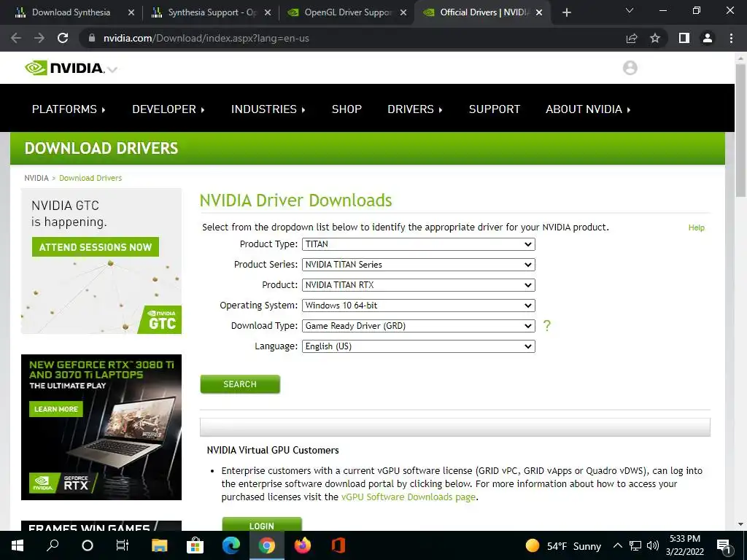Click the browser address bar URL
Image resolution: width=747 pixels, height=560 pixels.
coord(206,38)
